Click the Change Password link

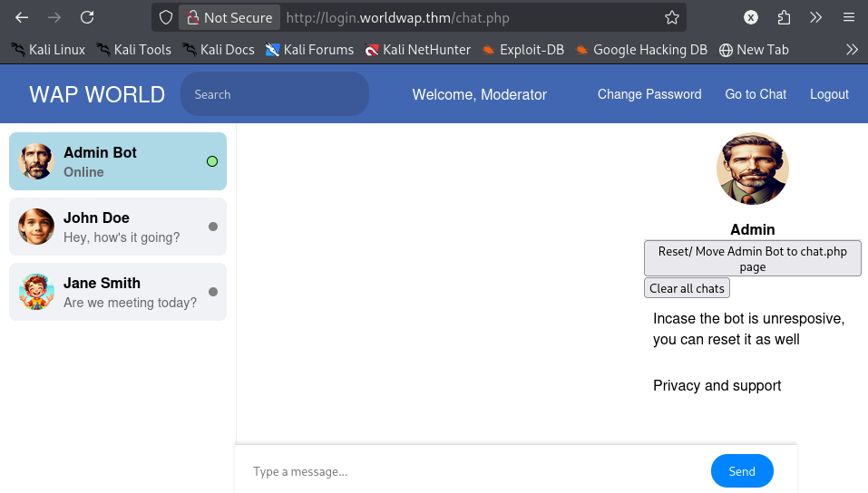tap(649, 94)
